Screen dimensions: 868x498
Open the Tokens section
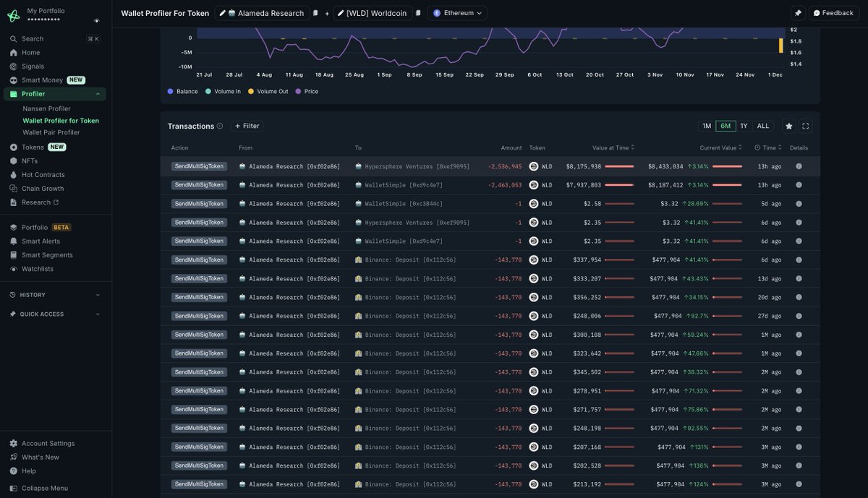(33, 147)
